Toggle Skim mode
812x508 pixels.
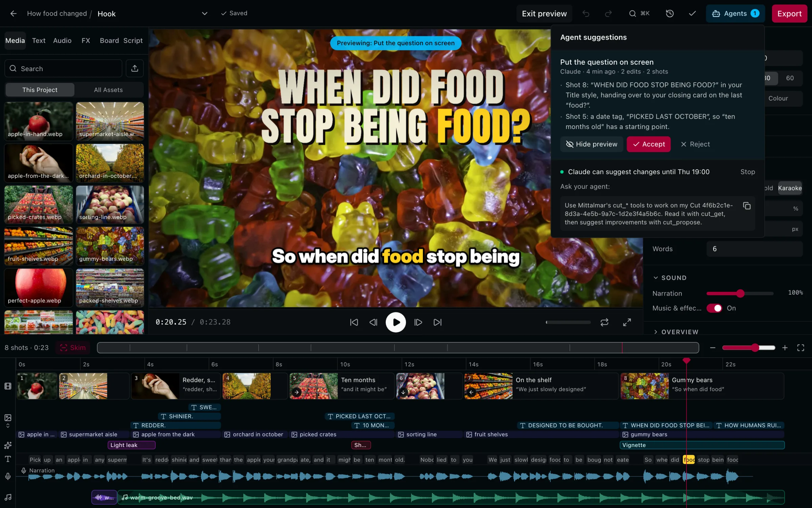(73, 348)
